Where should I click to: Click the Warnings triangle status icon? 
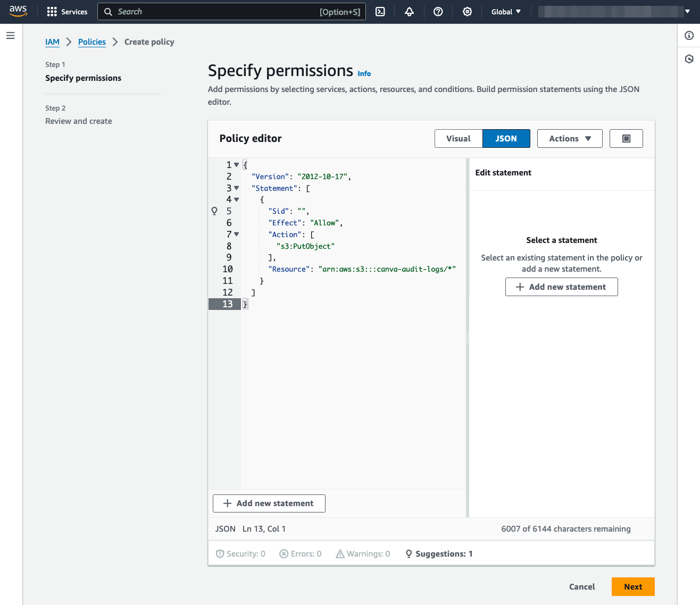pos(340,554)
